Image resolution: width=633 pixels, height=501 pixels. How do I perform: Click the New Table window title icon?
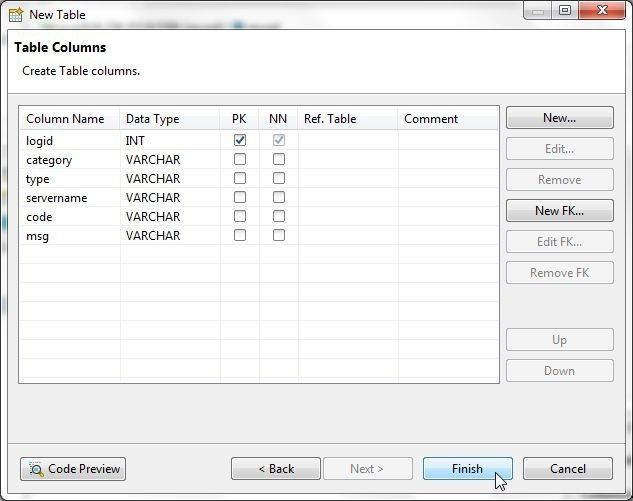click(x=16, y=15)
